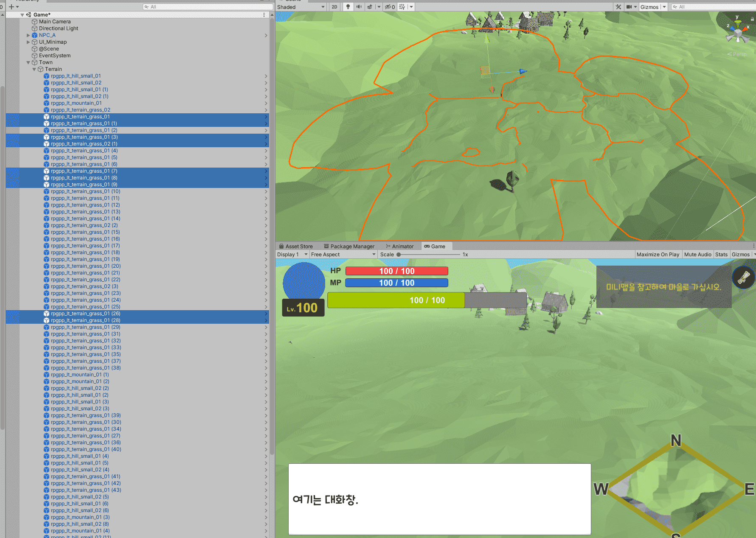Screen dimensions: 756x538
Task: Expand the UI_Minimap object
Action: coord(28,42)
